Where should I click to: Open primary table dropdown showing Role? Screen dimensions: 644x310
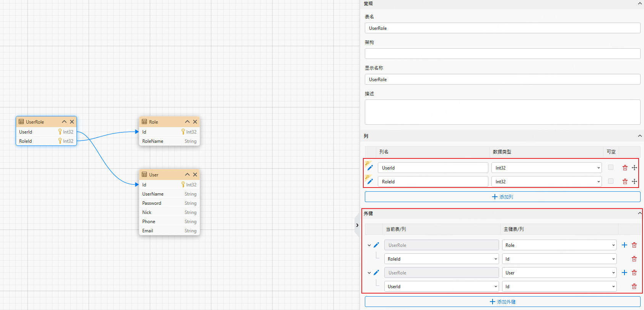pyautogui.click(x=559, y=245)
